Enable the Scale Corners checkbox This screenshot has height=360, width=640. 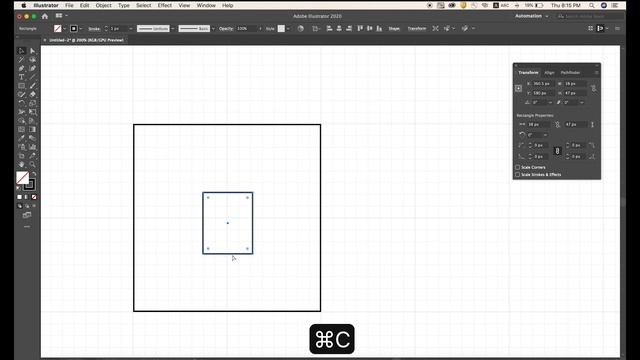click(x=518, y=167)
